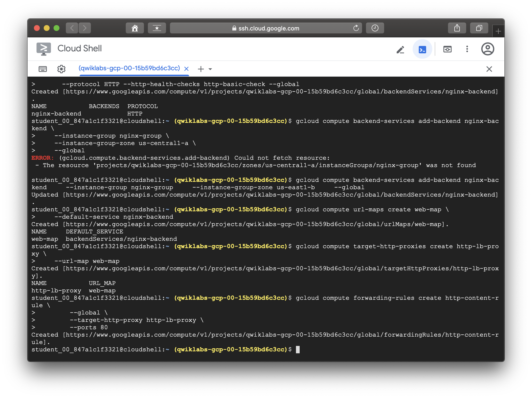
Task: Reload the page with refresh icon
Action: click(x=356, y=28)
